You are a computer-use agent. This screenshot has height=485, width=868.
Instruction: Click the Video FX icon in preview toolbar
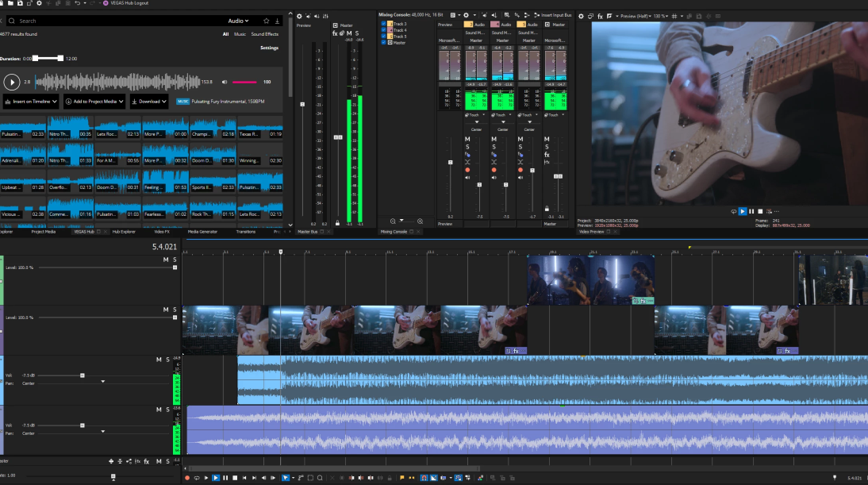coord(600,16)
